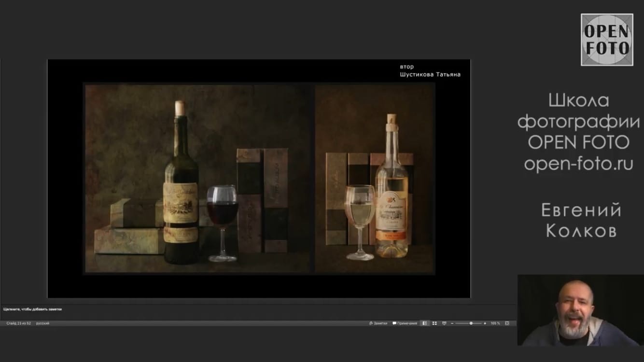This screenshot has height=362, width=644.
Task: Click the author text 'Шустикова Татьяна'
Action: 430,75
